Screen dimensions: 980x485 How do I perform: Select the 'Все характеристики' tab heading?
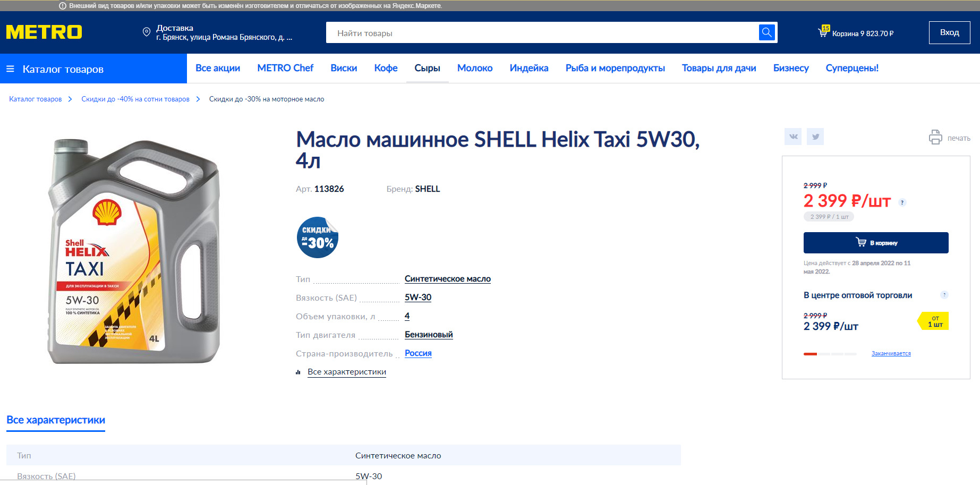click(x=56, y=420)
